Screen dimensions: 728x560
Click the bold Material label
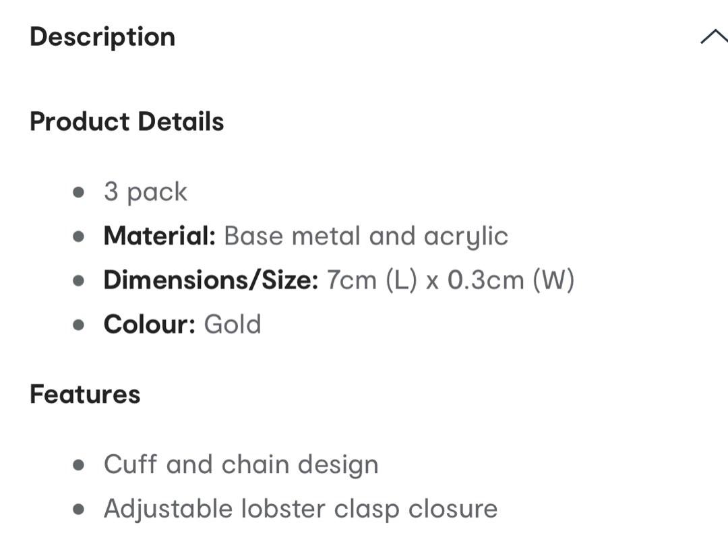click(159, 237)
